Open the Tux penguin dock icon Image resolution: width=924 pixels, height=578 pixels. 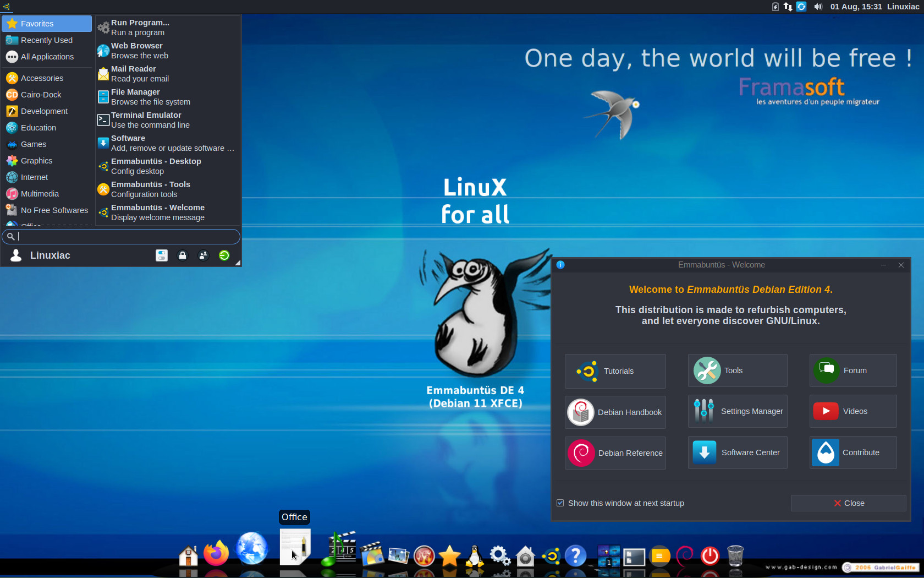tap(475, 556)
